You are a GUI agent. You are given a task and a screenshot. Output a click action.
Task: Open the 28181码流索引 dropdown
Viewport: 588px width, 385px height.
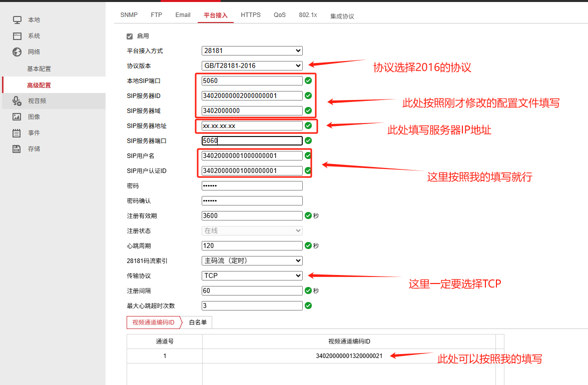[x=252, y=260]
